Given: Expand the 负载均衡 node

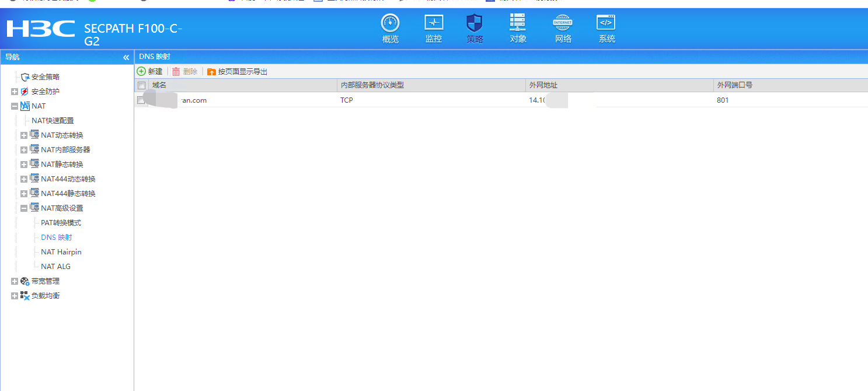Looking at the screenshot, I should tap(15, 296).
